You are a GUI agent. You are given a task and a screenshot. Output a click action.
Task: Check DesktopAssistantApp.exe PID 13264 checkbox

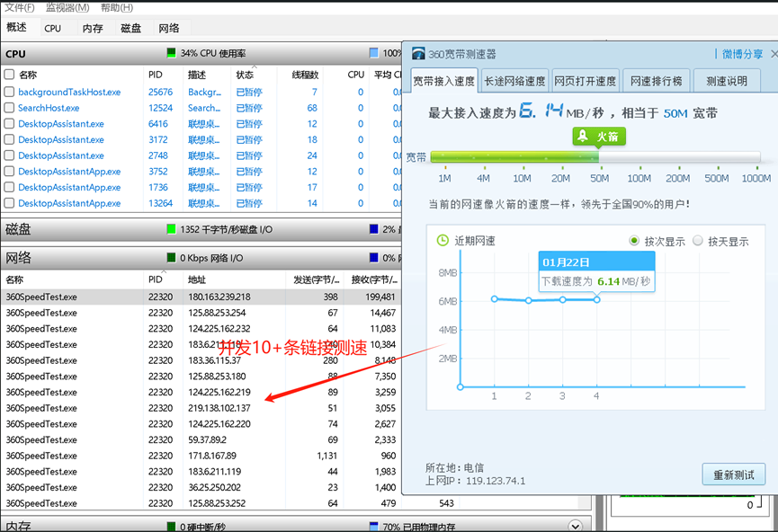[9, 203]
